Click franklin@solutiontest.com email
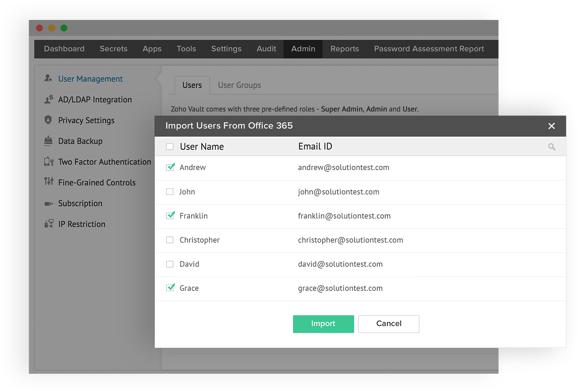Viewport: 578px width, 392px height. (x=344, y=216)
